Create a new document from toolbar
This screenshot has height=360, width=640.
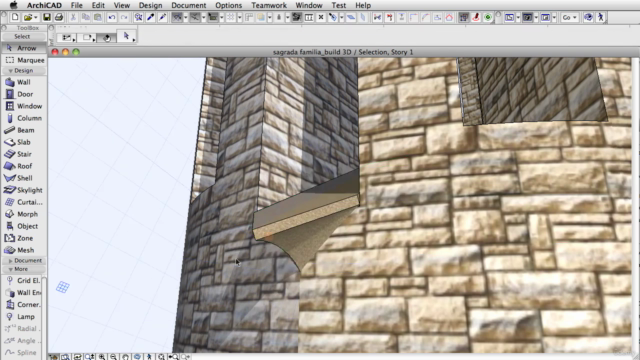(15, 17)
